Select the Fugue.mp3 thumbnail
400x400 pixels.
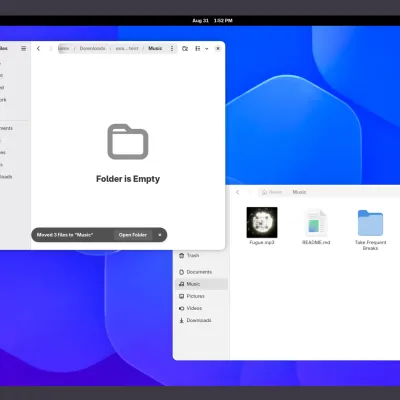point(262,222)
